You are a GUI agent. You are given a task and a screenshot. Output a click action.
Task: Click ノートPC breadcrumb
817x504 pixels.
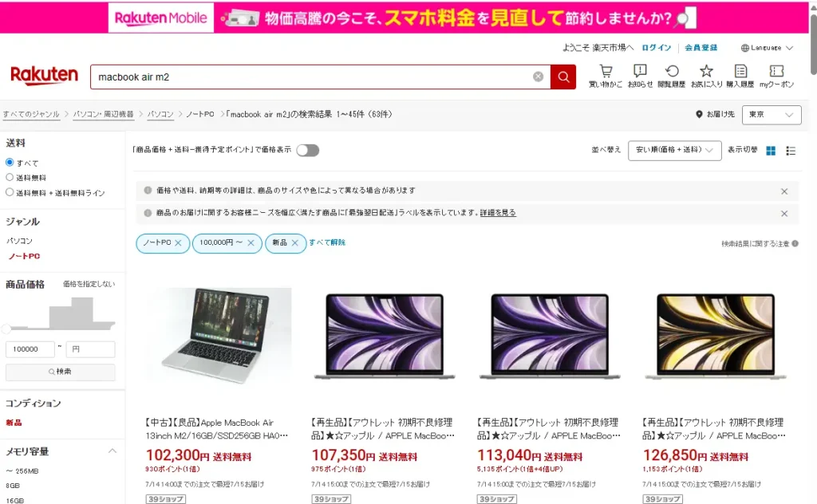pyautogui.click(x=200, y=115)
